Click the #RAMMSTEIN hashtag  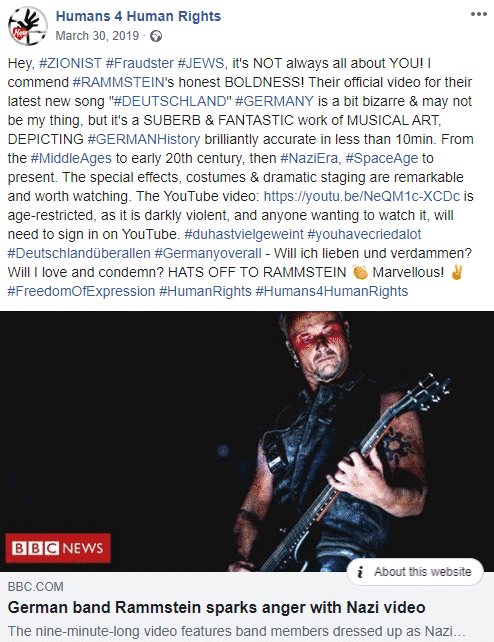pyautogui.click(x=119, y=82)
